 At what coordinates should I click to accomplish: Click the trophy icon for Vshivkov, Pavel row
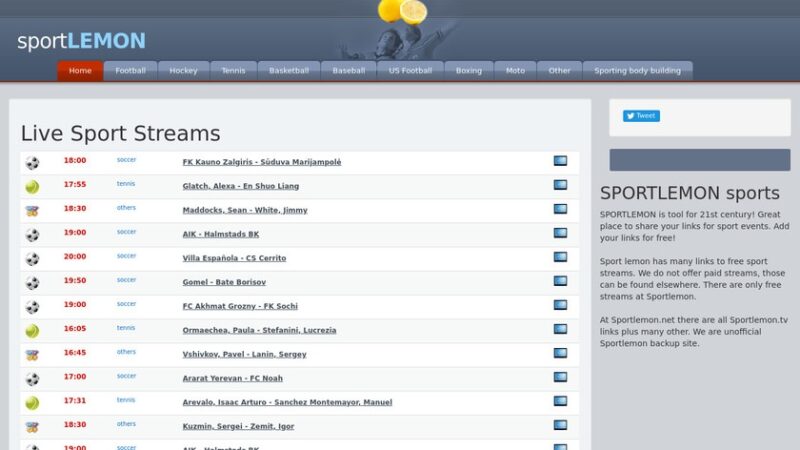32,355
